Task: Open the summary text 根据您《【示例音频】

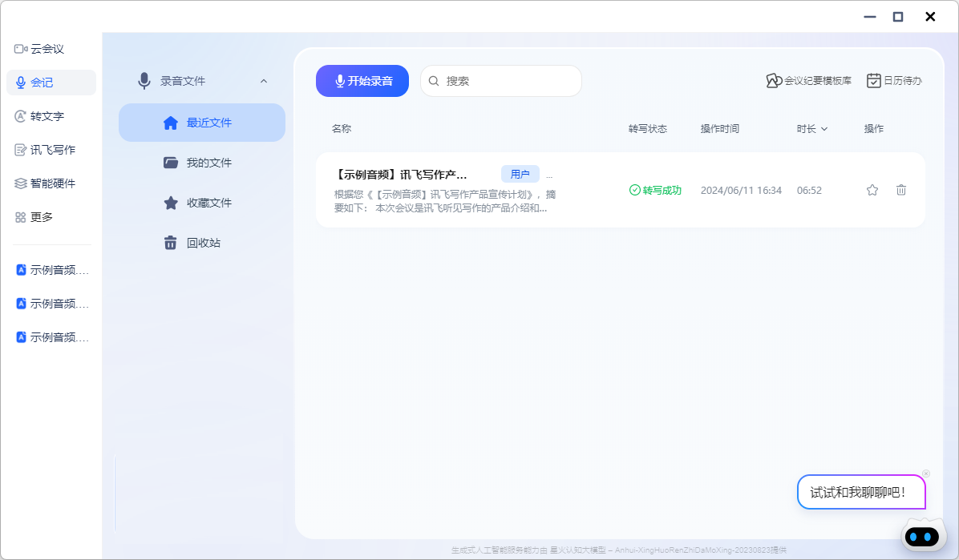Action: (x=445, y=201)
